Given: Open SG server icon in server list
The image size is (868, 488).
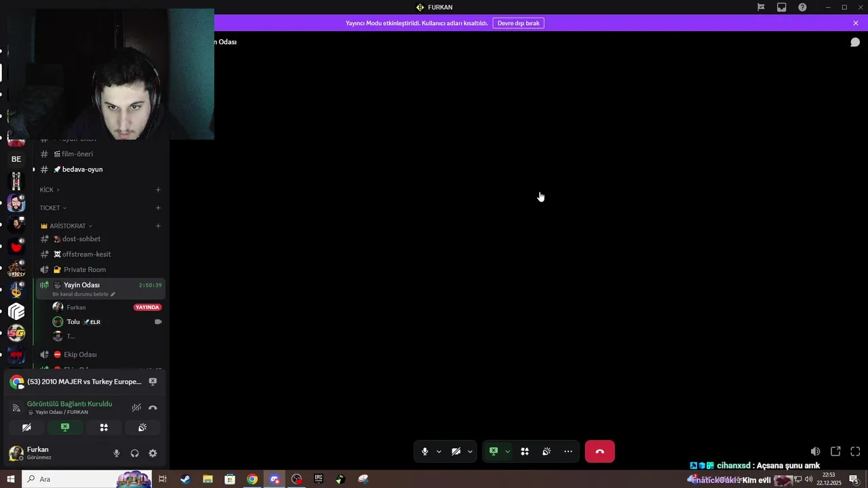Looking at the screenshot, I should (16, 333).
